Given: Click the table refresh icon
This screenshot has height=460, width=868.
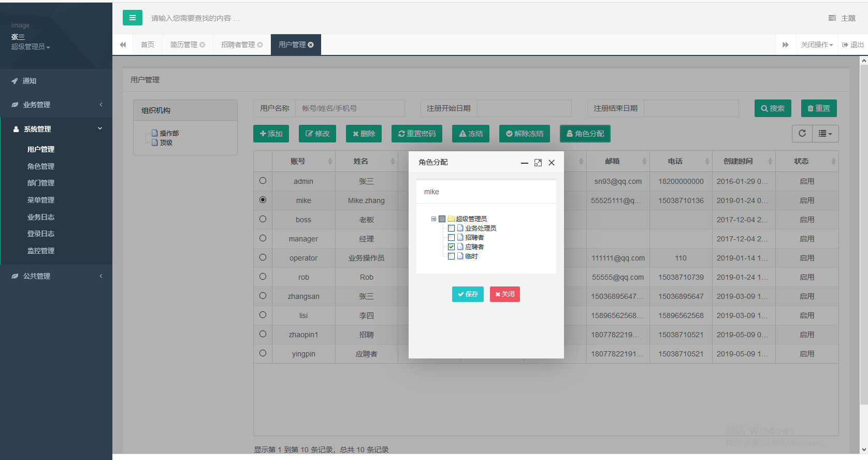Looking at the screenshot, I should point(802,133).
